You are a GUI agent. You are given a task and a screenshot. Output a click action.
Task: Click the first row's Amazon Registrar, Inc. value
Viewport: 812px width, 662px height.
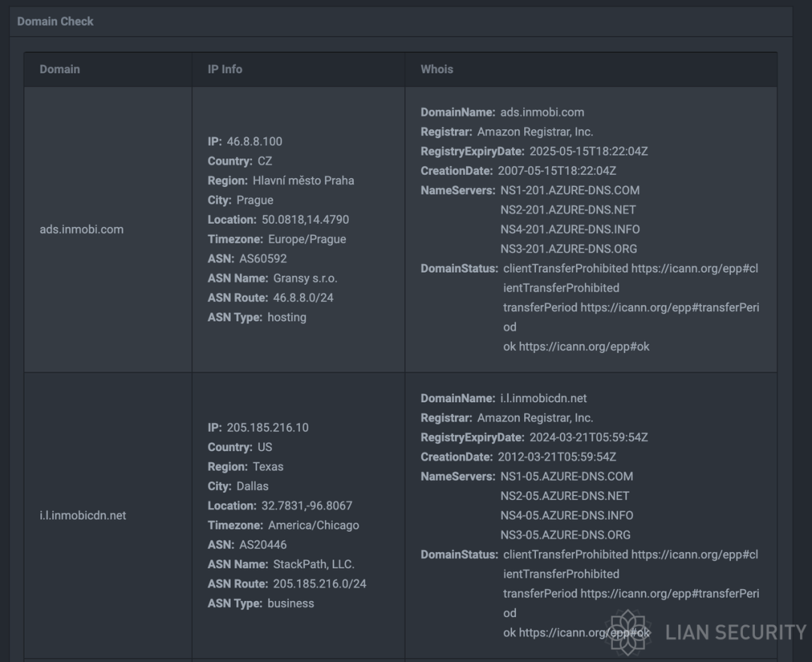pos(535,132)
